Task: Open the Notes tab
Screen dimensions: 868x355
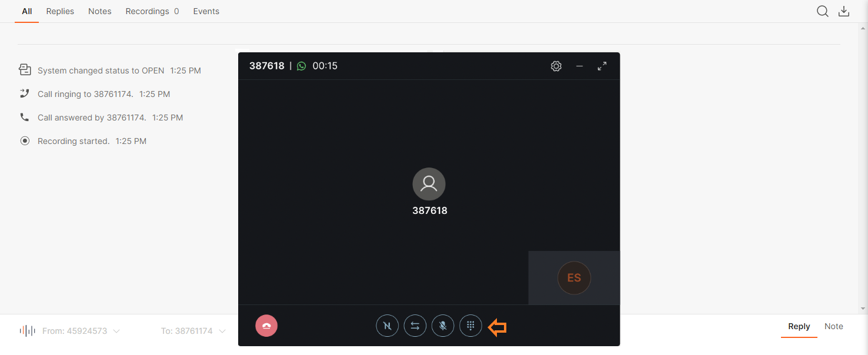Action: 100,11
